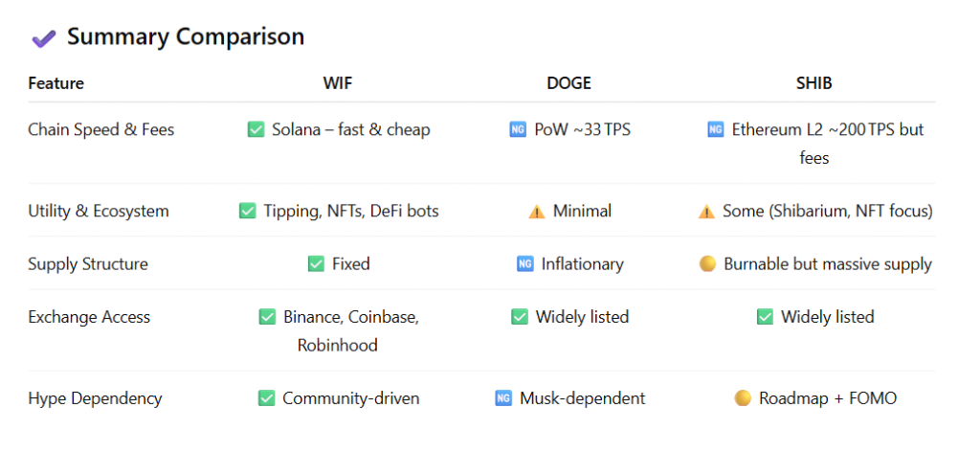Select the WIF column header
Screen dimensions: 980x475
pyautogui.click(x=338, y=83)
